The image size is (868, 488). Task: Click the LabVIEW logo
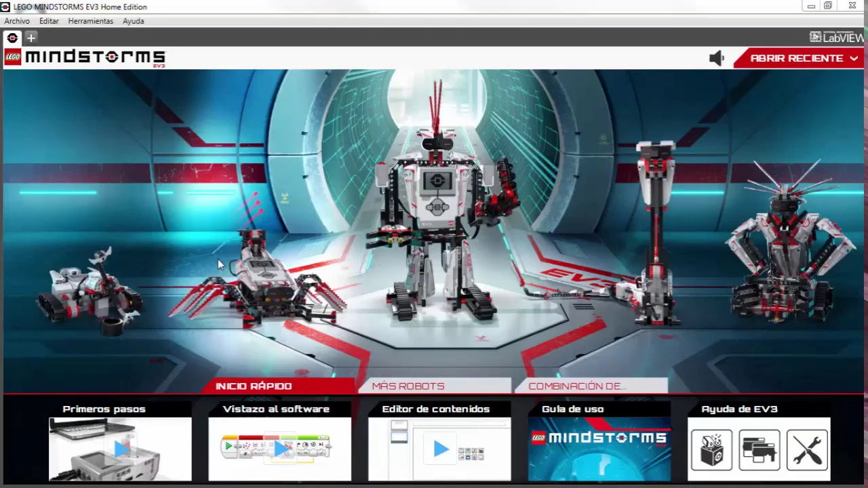[x=837, y=38]
